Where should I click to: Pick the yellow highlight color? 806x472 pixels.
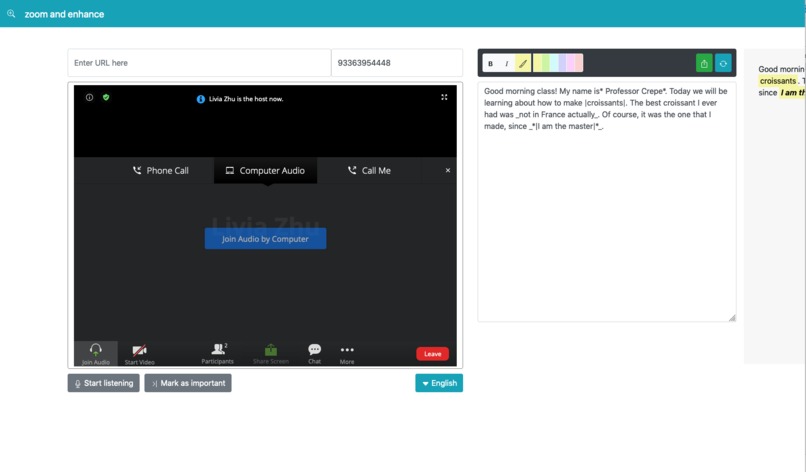[538, 63]
